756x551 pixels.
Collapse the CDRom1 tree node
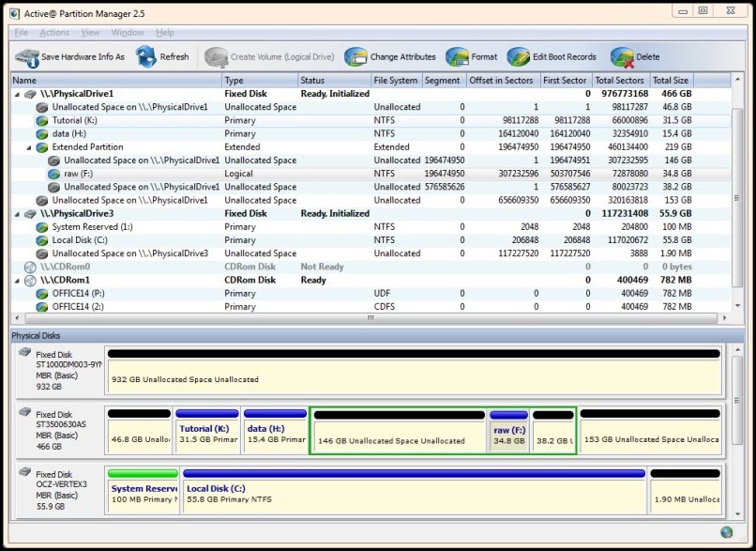click(18, 281)
